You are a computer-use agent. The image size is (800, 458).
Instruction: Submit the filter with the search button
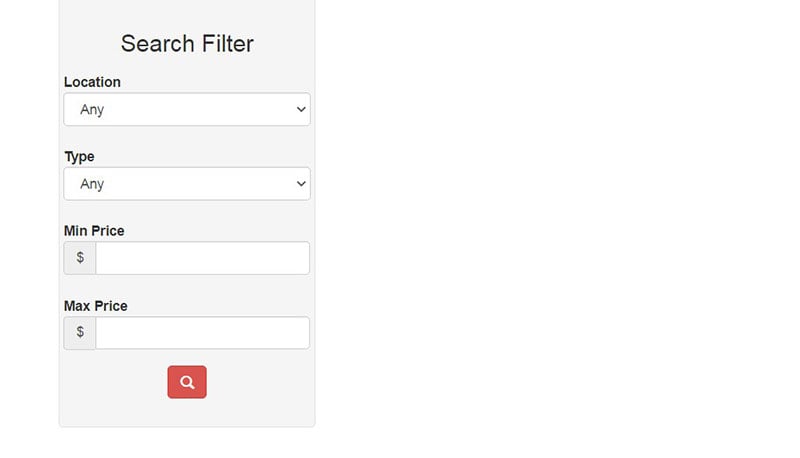(187, 382)
